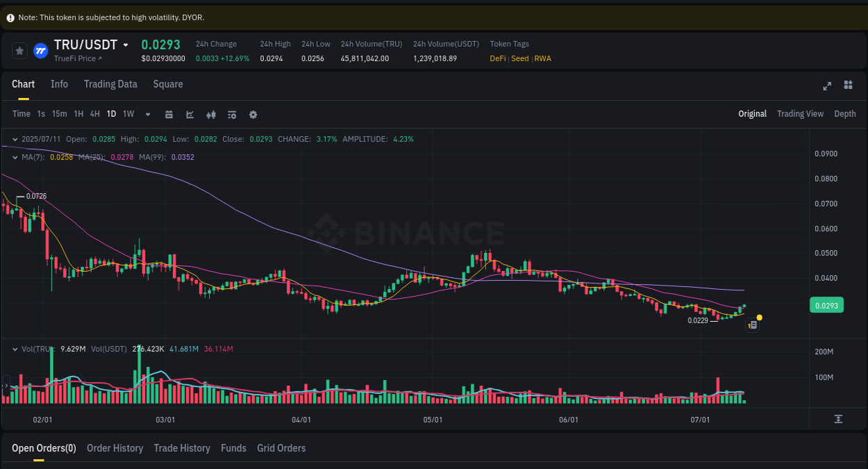Open the candlestick style icon
868x469 pixels.
[210, 114]
